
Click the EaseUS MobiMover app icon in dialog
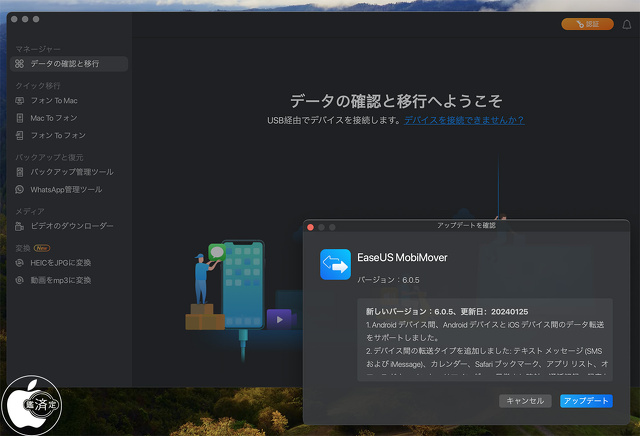(x=335, y=265)
